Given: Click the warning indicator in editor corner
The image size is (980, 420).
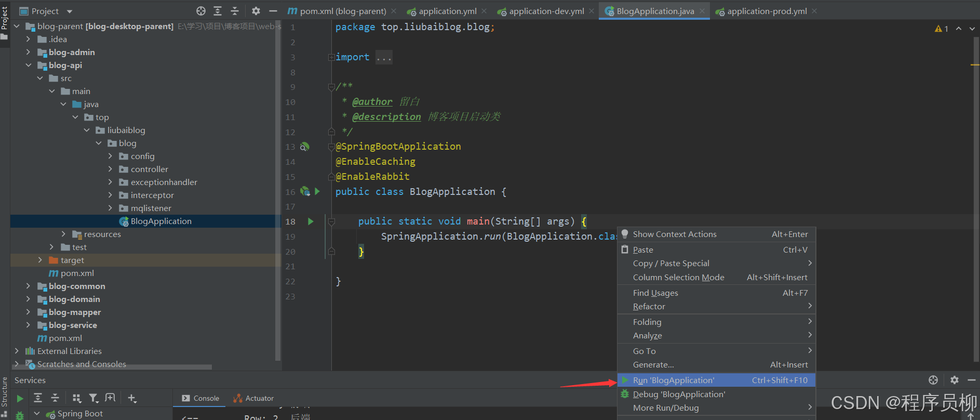Looking at the screenshot, I should coord(941,29).
